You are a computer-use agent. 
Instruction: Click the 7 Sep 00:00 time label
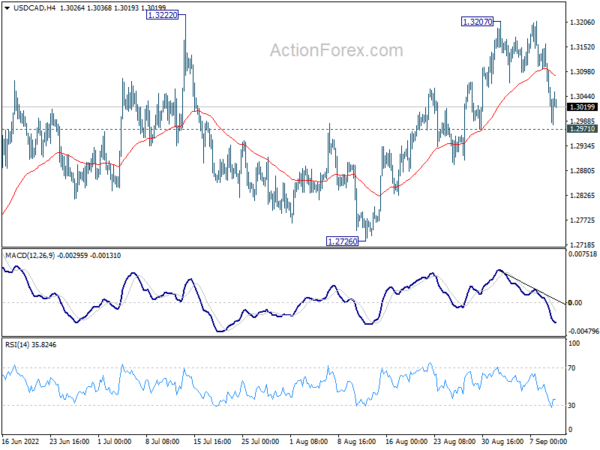pos(548,442)
